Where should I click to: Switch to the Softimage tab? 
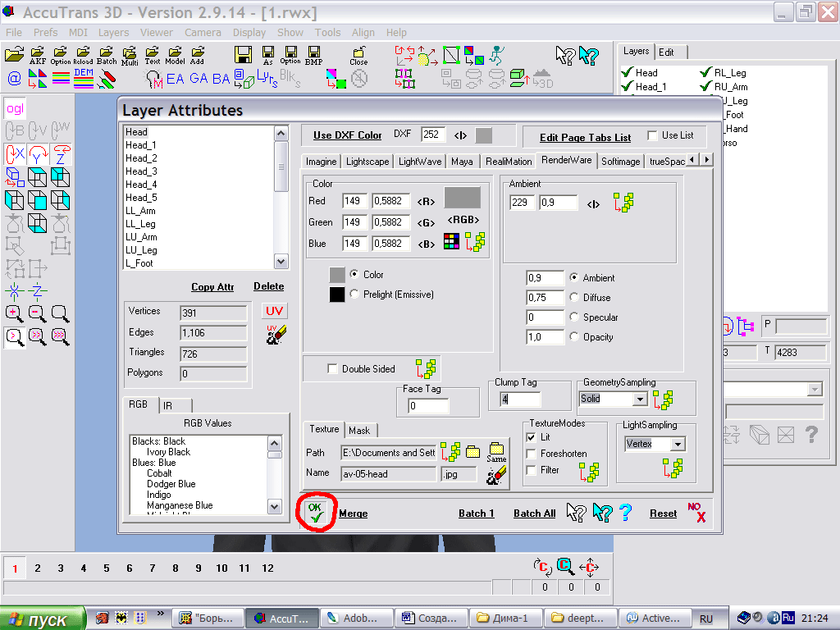tap(620, 162)
